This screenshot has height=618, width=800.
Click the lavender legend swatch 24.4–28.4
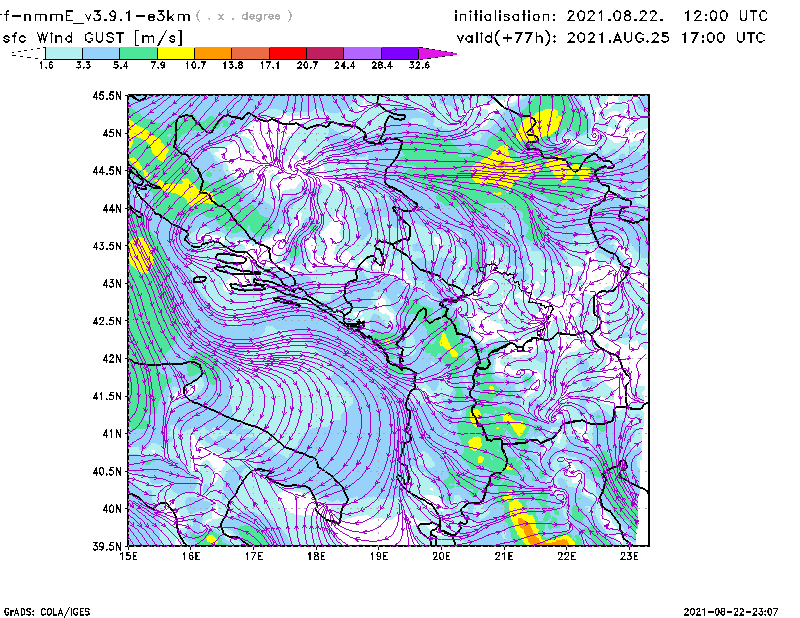coord(362,53)
